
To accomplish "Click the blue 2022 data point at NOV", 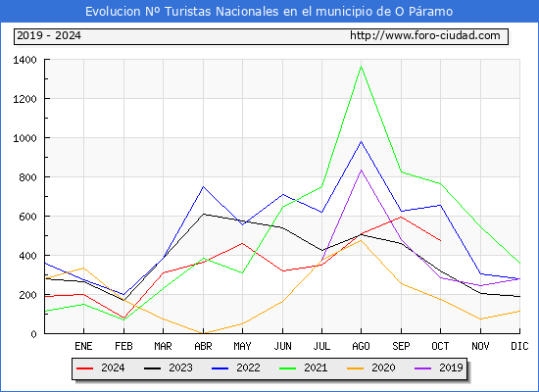I will pyautogui.click(x=480, y=273).
